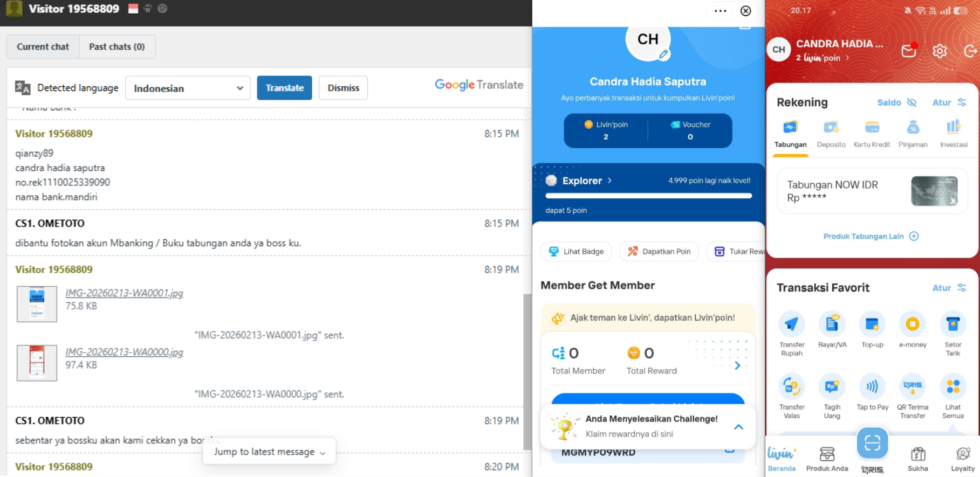The height and width of the screenshot is (477, 980).
Task: Switch to the Current chat tab
Action: [43, 47]
